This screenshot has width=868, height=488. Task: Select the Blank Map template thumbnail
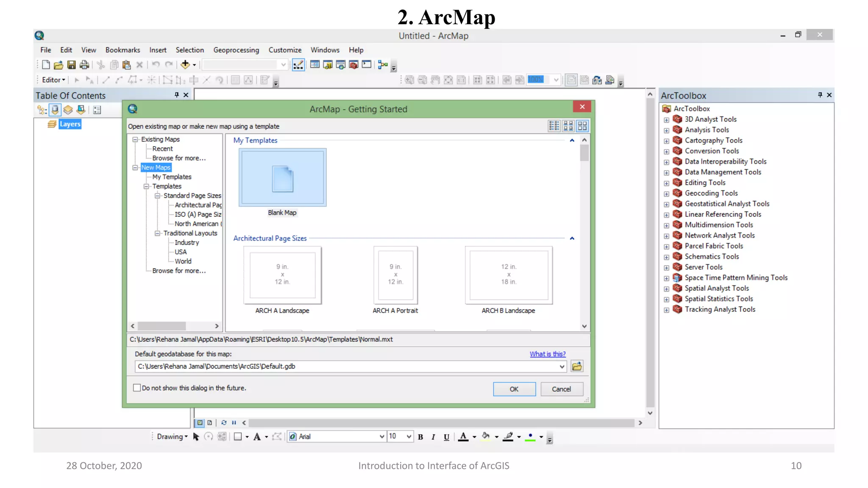pyautogui.click(x=283, y=177)
